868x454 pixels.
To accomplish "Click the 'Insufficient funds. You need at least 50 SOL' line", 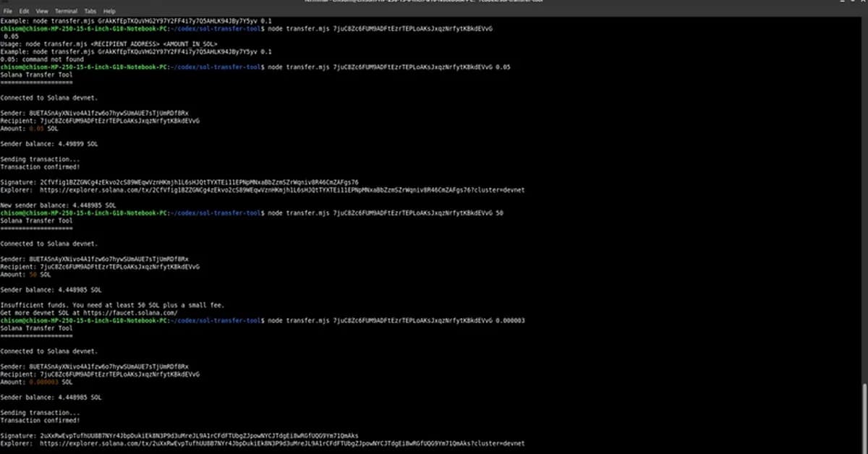I will (x=112, y=305).
